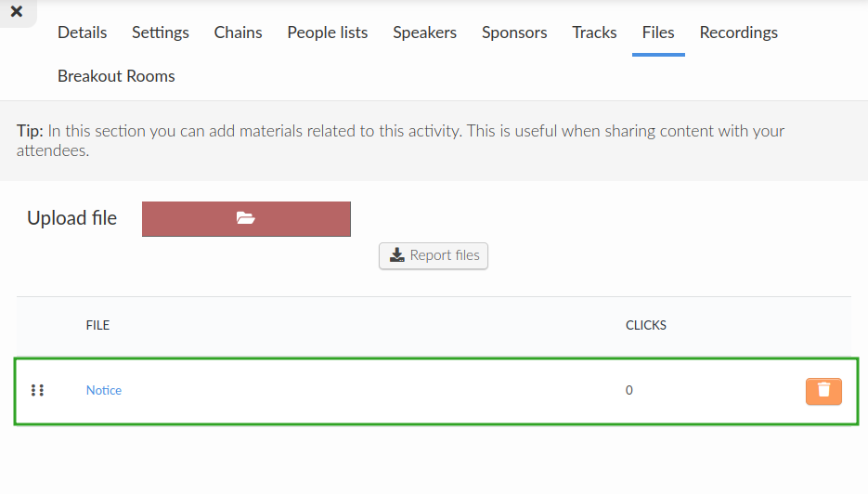The height and width of the screenshot is (494, 868).
Task: Switch to the Settings tab
Action: tap(161, 32)
